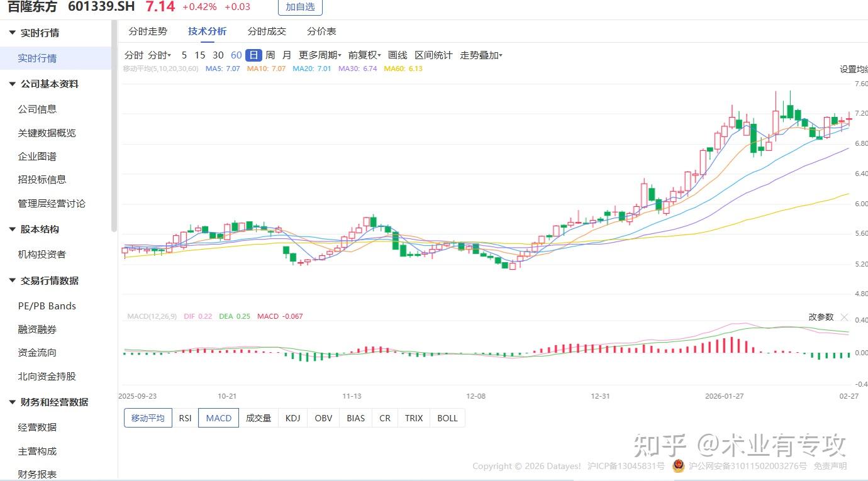The image size is (868, 481).
Task: Enable the BOLL indicator
Action: click(x=447, y=418)
